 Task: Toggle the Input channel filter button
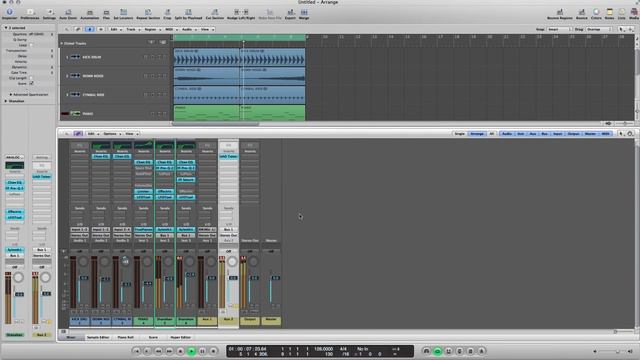tap(558, 134)
